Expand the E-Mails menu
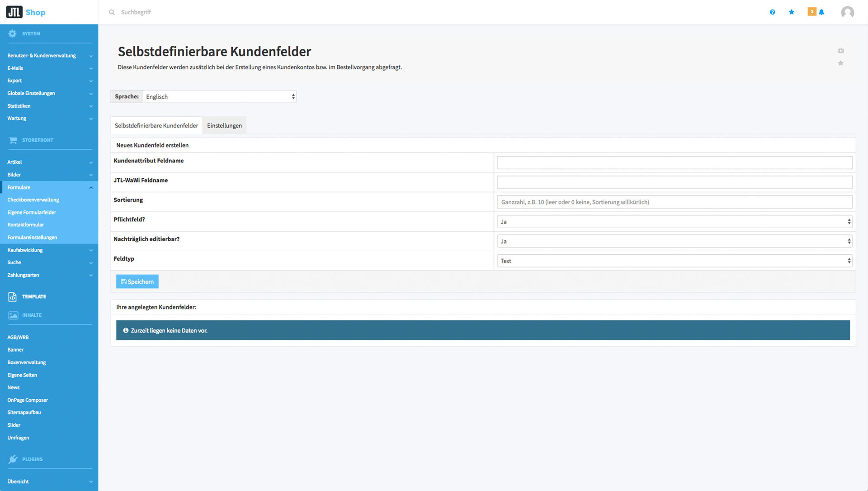 (x=49, y=68)
